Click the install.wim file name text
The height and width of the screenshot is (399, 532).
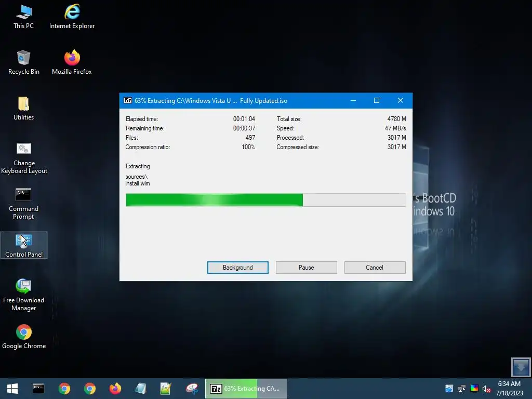(x=137, y=183)
